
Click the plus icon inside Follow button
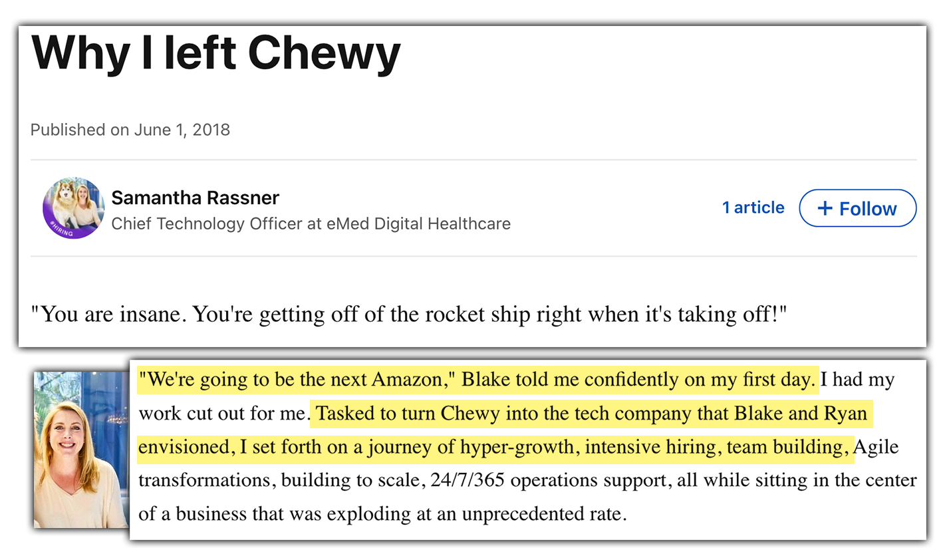[825, 208]
